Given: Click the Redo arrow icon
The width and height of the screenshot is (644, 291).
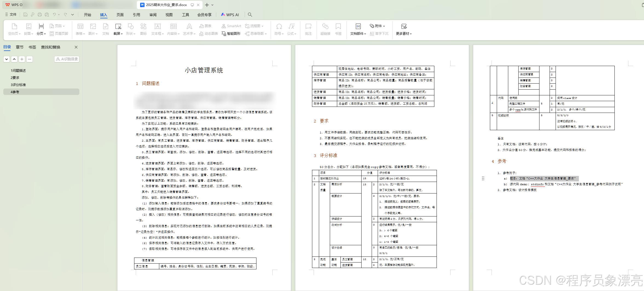Looking at the screenshot, I should coord(65,15).
